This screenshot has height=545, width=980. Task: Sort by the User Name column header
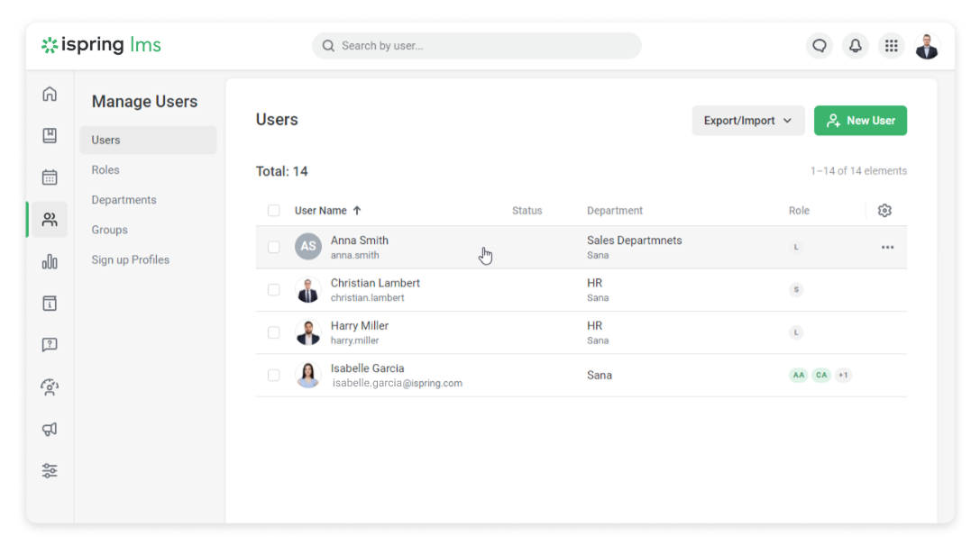tap(321, 211)
